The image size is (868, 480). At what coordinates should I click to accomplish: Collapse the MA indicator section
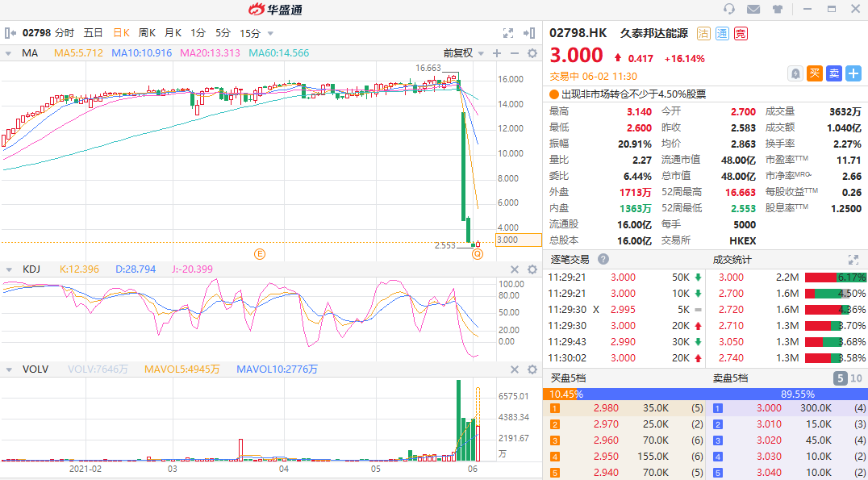(x=9, y=53)
